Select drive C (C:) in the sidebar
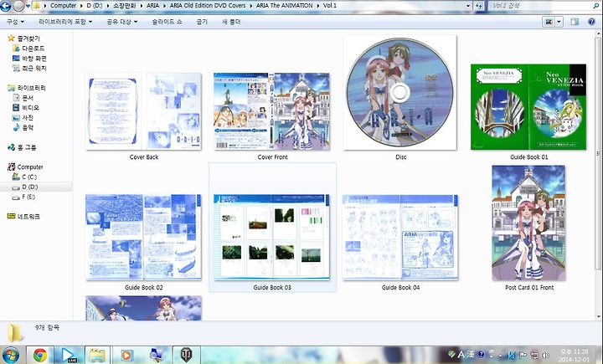The height and width of the screenshot is (364, 603). click(x=24, y=177)
